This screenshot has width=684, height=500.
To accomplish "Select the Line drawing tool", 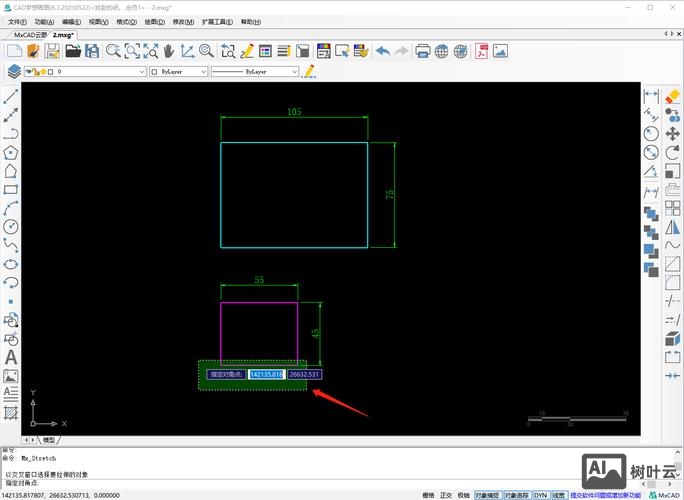I will (11, 97).
